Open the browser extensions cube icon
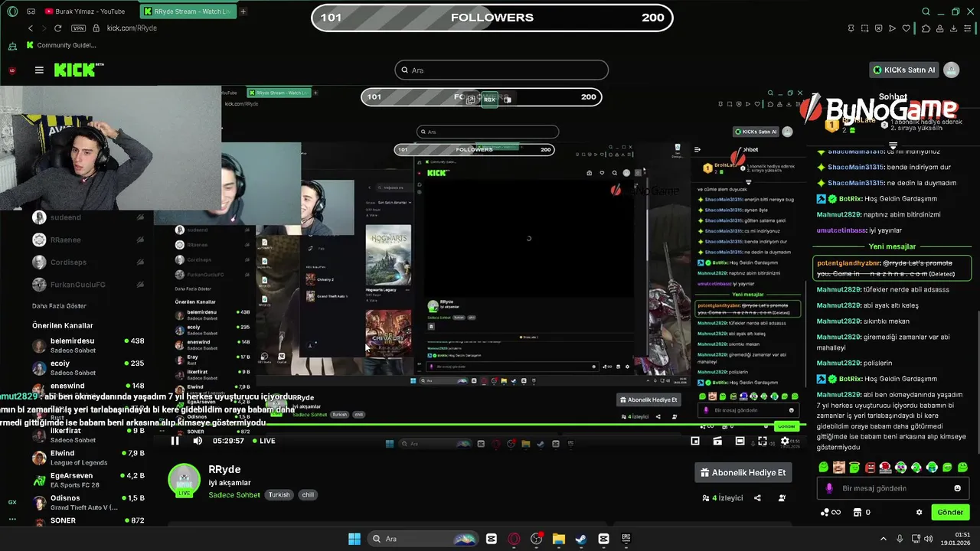Viewport: 980px width, 551px height. pos(926,28)
